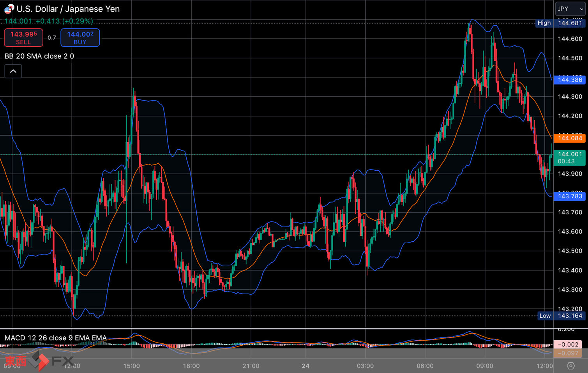Click the U.S. Dollar / Japanese Yen title
This screenshot has height=373, width=588.
coord(68,9)
